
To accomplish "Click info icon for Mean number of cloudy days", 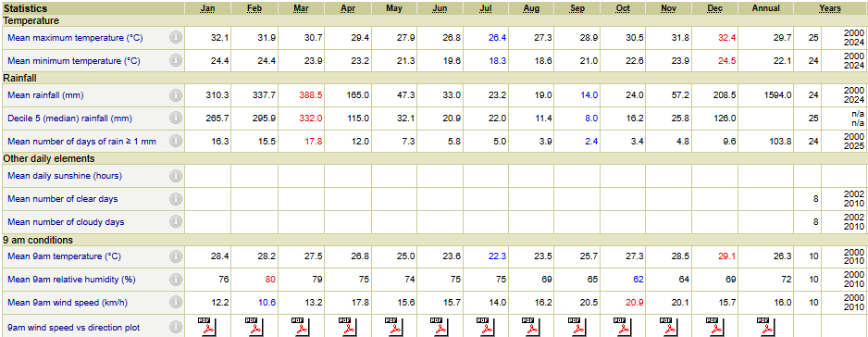I will (176, 221).
